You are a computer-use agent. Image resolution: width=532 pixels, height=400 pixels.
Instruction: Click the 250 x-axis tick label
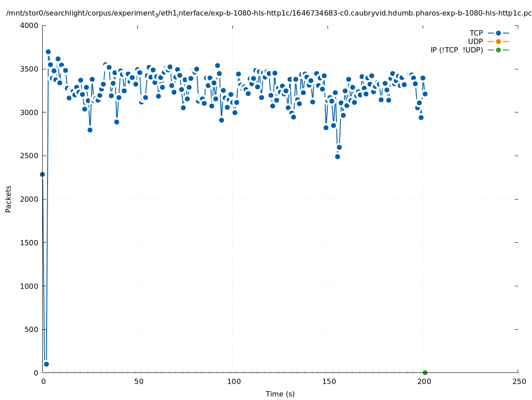tap(519, 382)
